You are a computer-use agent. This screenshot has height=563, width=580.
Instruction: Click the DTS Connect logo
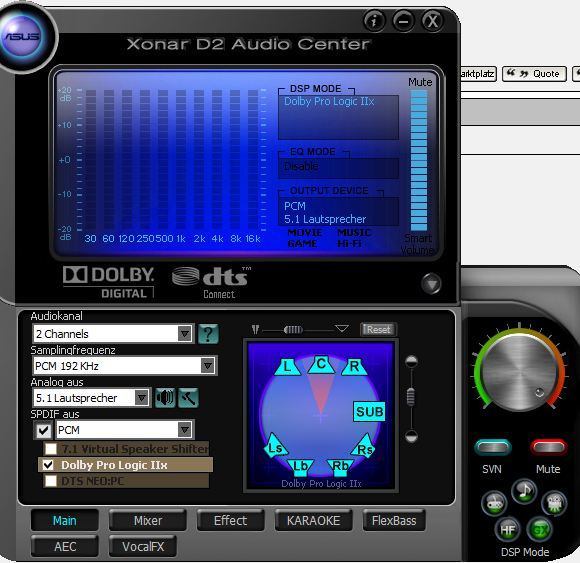pyautogui.click(x=211, y=282)
